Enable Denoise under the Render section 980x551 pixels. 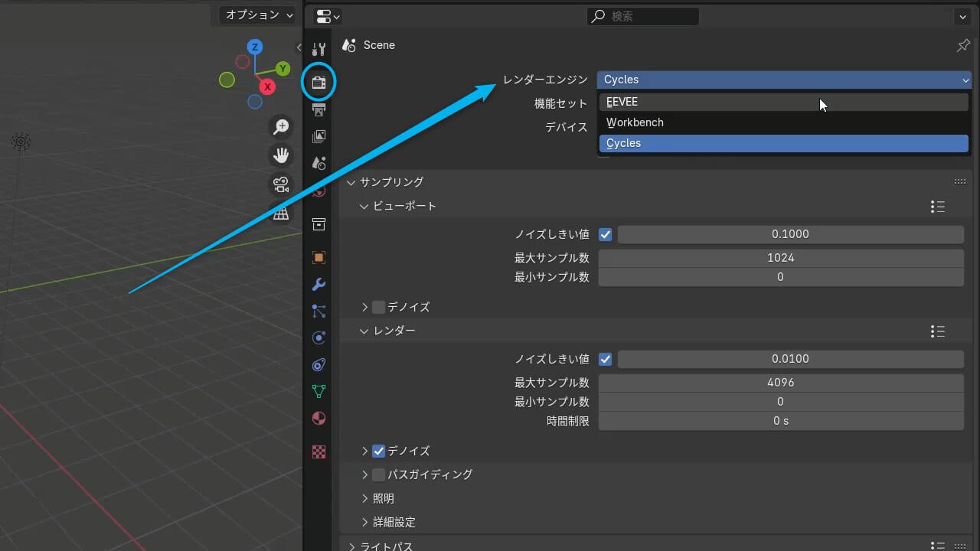point(378,451)
